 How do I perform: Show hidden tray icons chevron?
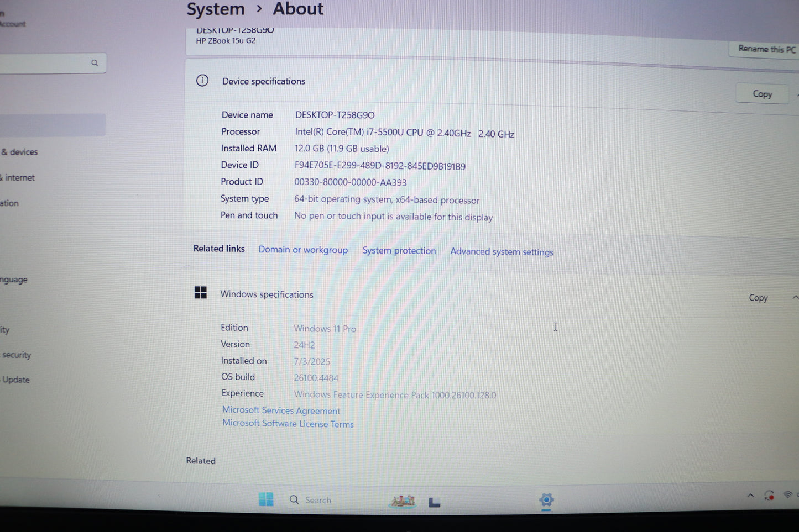pyautogui.click(x=750, y=496)
